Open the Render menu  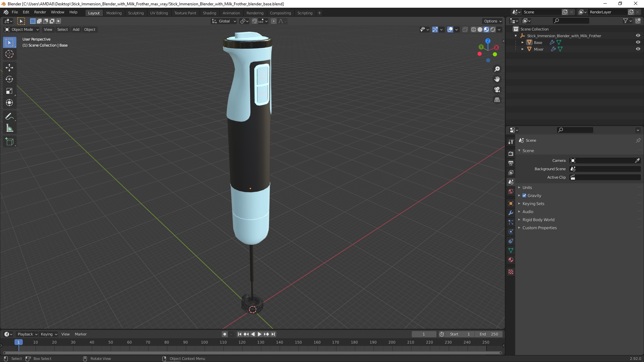pos(40,12)
